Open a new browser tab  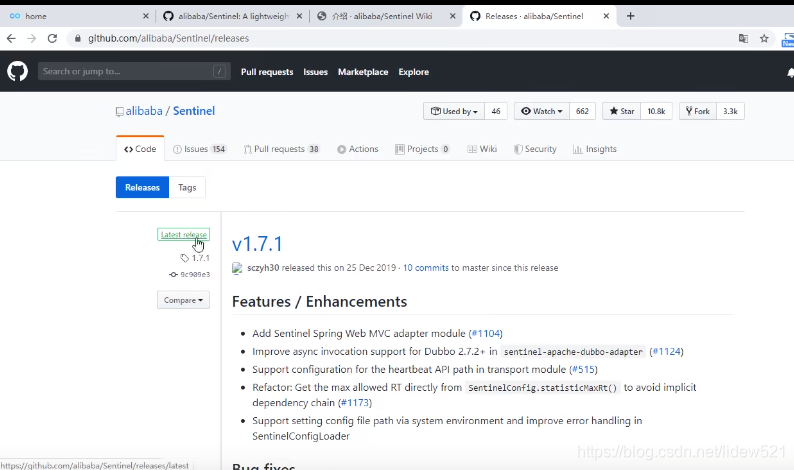point(630,16)
